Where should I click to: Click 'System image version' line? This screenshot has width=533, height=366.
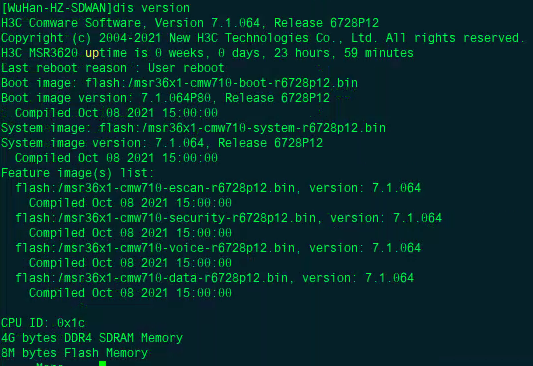[162, 143]
